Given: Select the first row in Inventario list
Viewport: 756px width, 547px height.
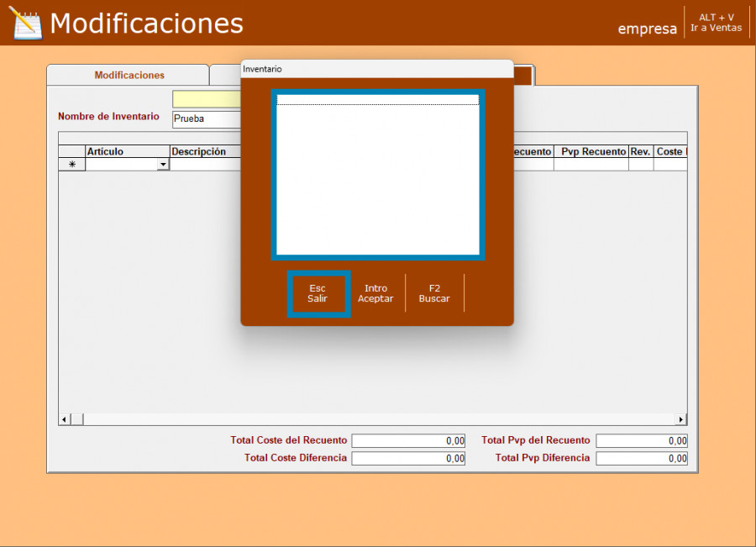Looking at the screenshot, I should click(x=377, y=100).
